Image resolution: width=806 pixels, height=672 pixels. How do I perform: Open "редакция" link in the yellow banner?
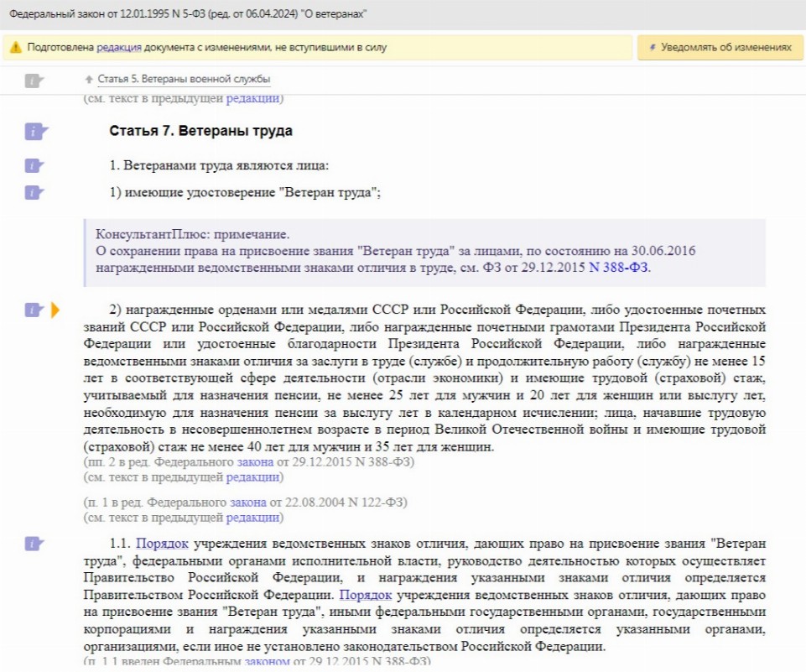pyautogui.click(x=118, y=49)
